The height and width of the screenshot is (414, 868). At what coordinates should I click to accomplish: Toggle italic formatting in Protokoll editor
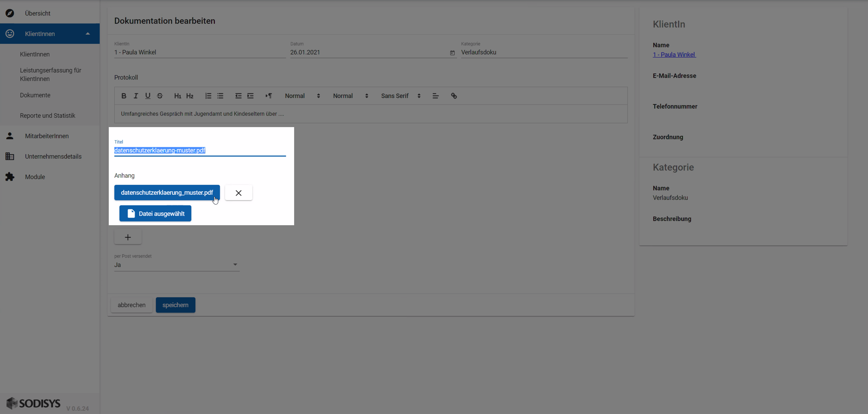(x=136, y=96)
